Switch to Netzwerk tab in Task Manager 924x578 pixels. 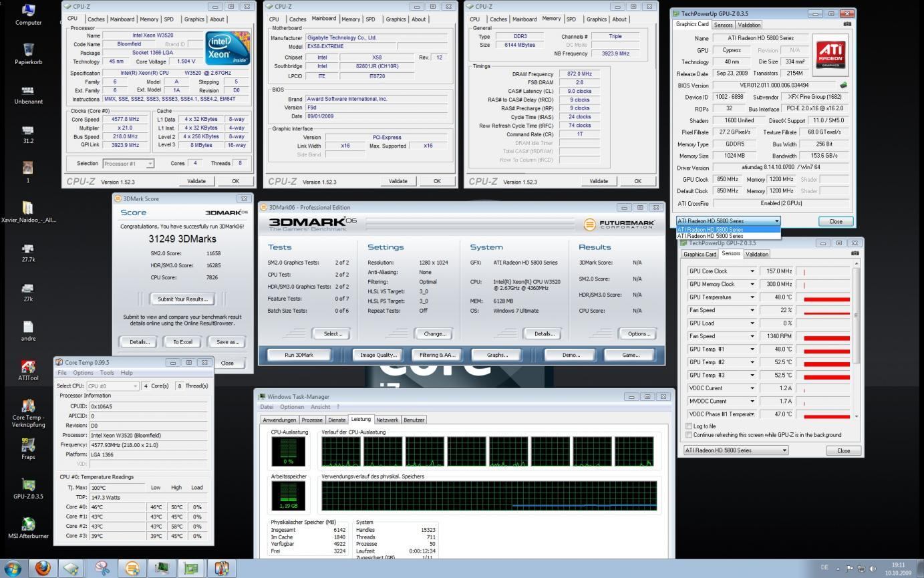point(387,420)
